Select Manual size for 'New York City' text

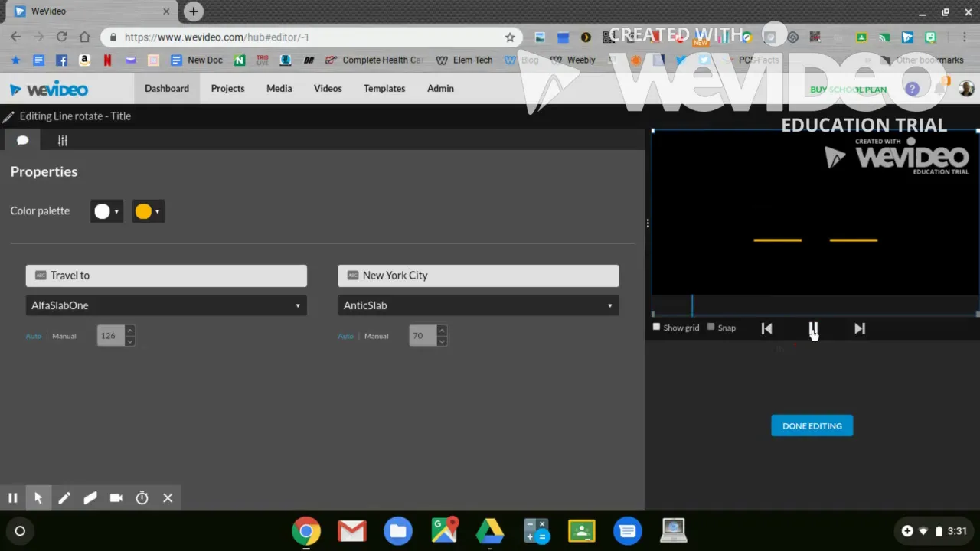pos(377,336)
